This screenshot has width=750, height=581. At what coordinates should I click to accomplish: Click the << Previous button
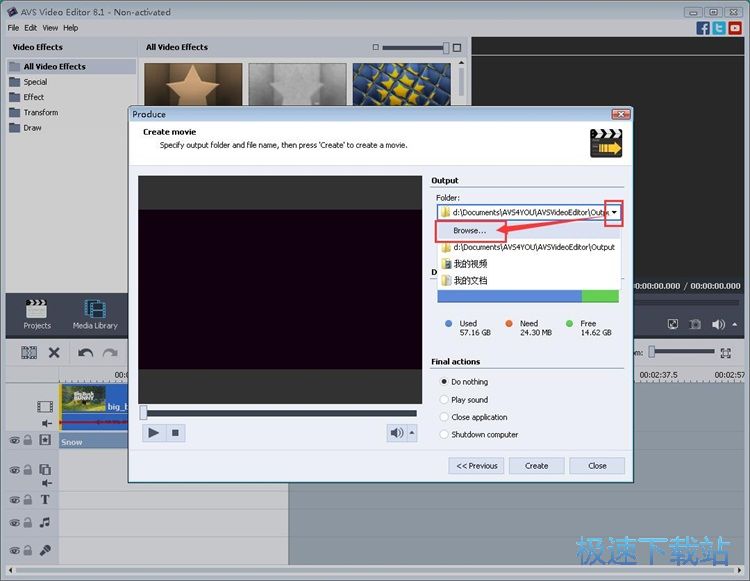click(x=476, y=466)
